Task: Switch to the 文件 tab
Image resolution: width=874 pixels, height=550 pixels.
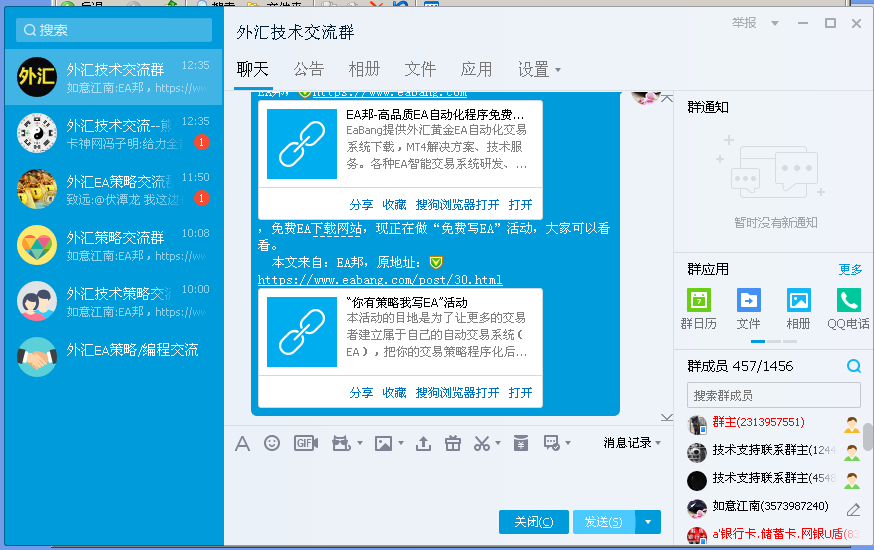Action: coord(420,70)
